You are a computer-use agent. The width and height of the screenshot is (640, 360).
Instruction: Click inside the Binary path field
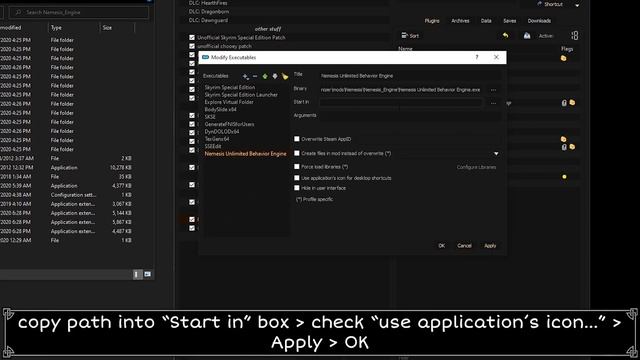point(402,90)
